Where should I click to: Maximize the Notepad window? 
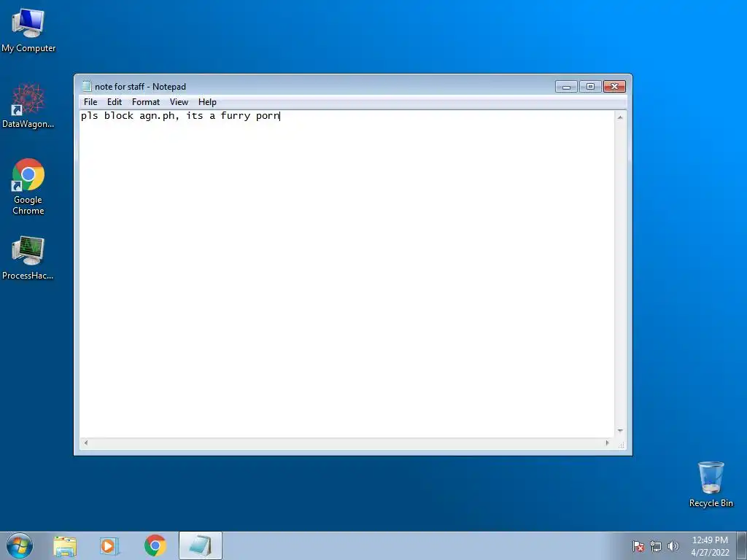point(590,87)
